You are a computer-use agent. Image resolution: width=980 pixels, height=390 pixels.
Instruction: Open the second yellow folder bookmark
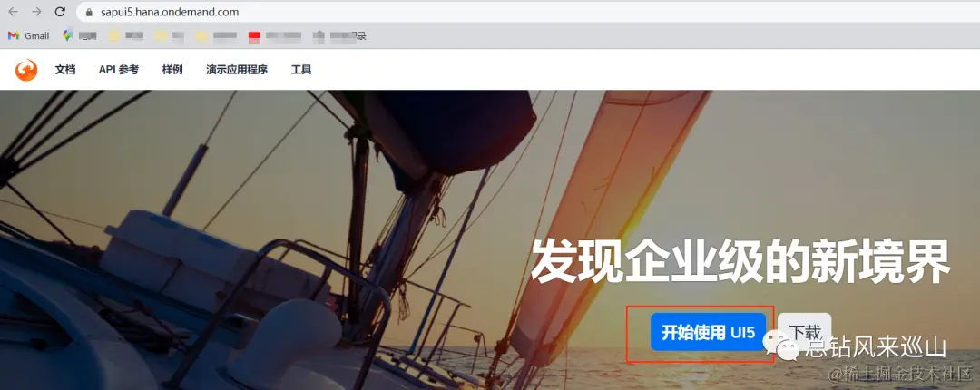pos(170,36)
